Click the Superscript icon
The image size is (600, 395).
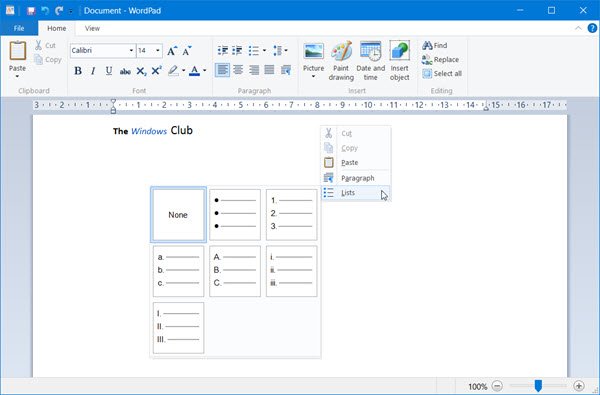(157, 71)
